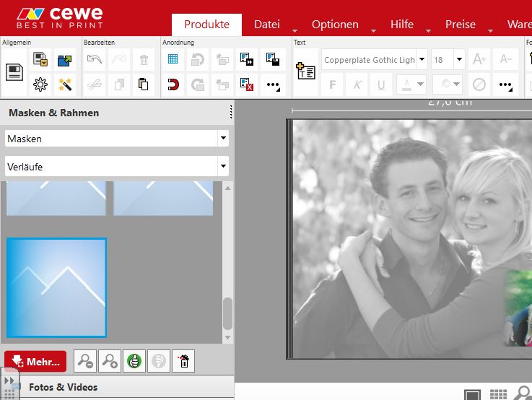Toggle the red magnet snapping tool
Image resolution: width=532 pixels, height=400 pixels.
pyautogui.click(x=173, y=85)
